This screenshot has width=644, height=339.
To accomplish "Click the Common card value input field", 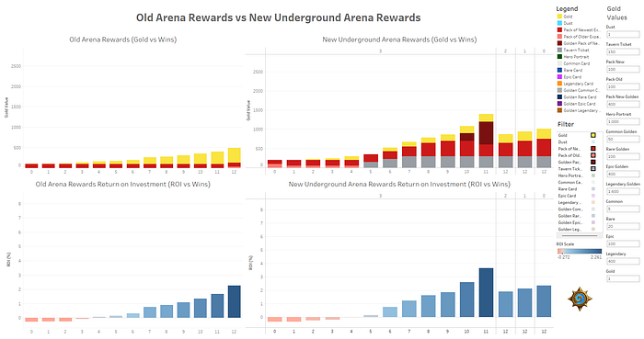I will [623, 209].
